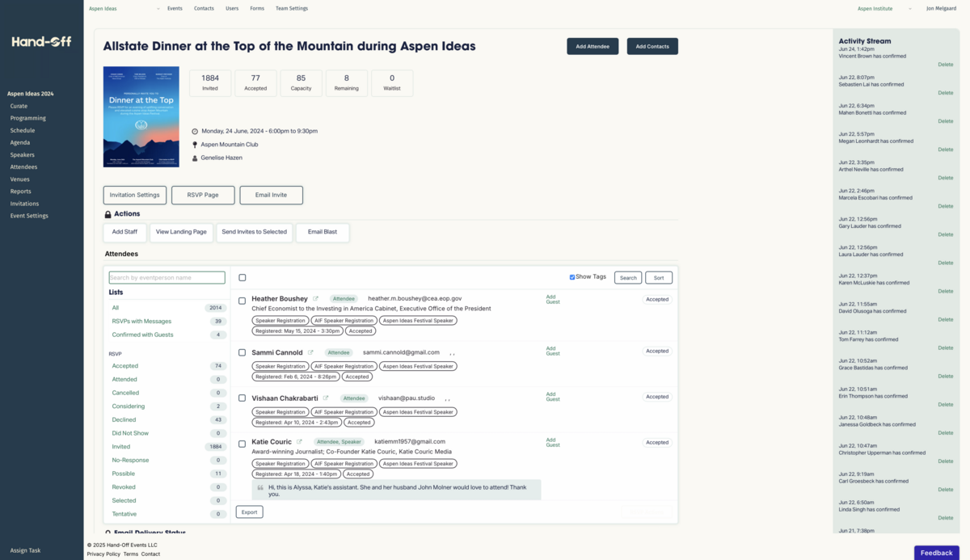Click the Sort button
This screenshot has height=560, width=970.
pos(659,278)
